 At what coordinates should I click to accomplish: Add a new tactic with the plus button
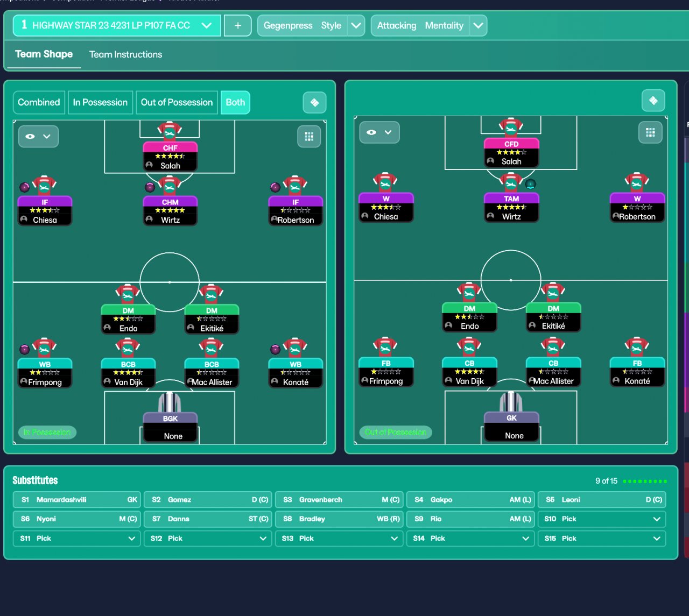237,25
